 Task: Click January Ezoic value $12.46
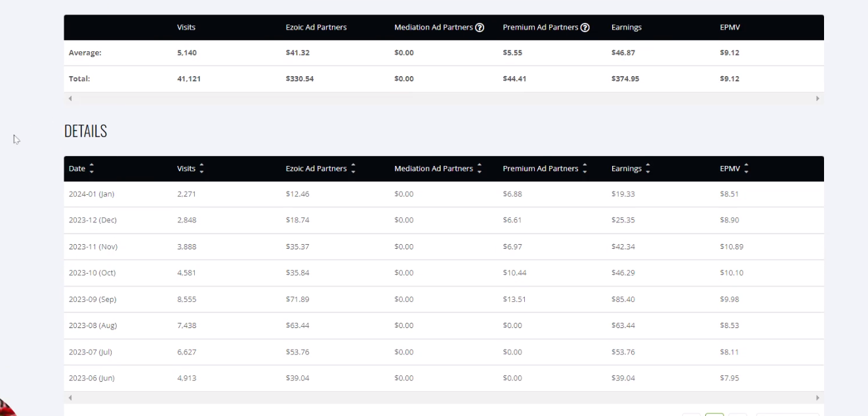point(297,194)
